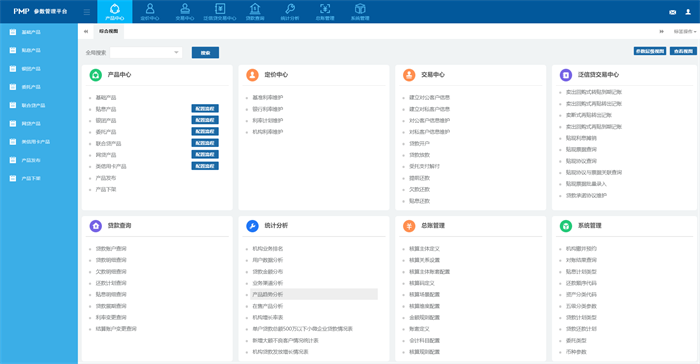Open 机构业务排名 link in 统计分析 card

(x=267, y=248)
